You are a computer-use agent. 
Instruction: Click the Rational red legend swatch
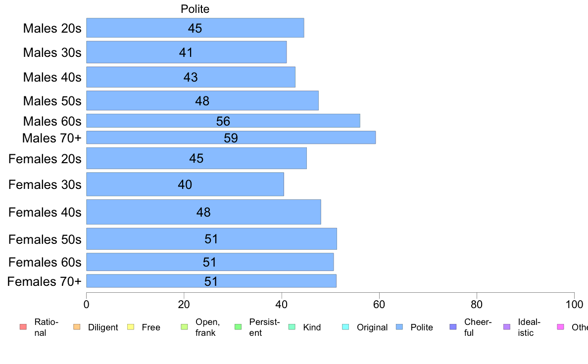click(x=23, y=327)
